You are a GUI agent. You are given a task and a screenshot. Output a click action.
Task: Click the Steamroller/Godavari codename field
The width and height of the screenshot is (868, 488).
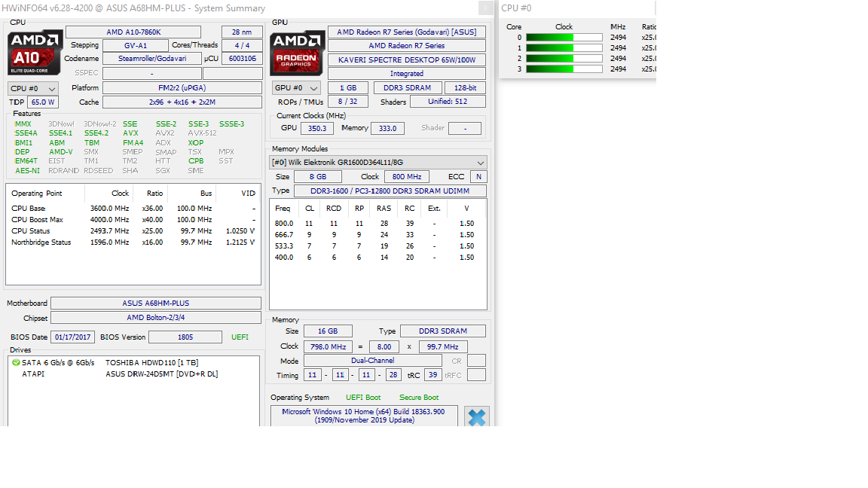point(152,59)
